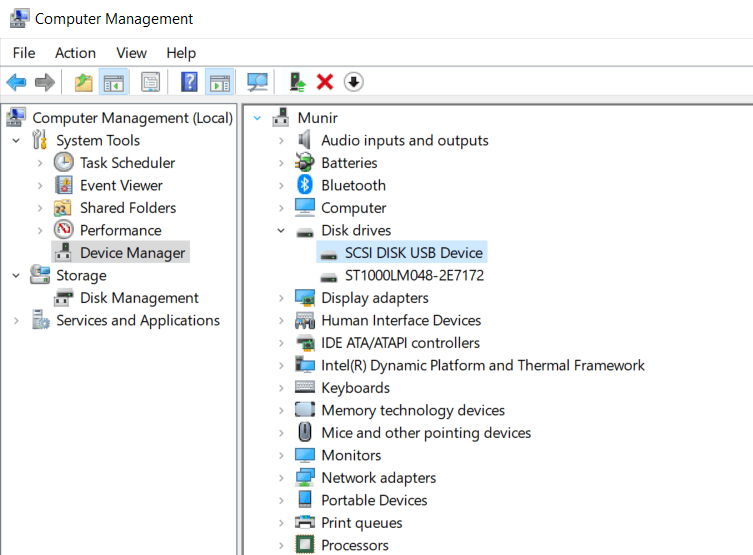
Task: Click the Update device driver icon
Action: tap(297, 82)
